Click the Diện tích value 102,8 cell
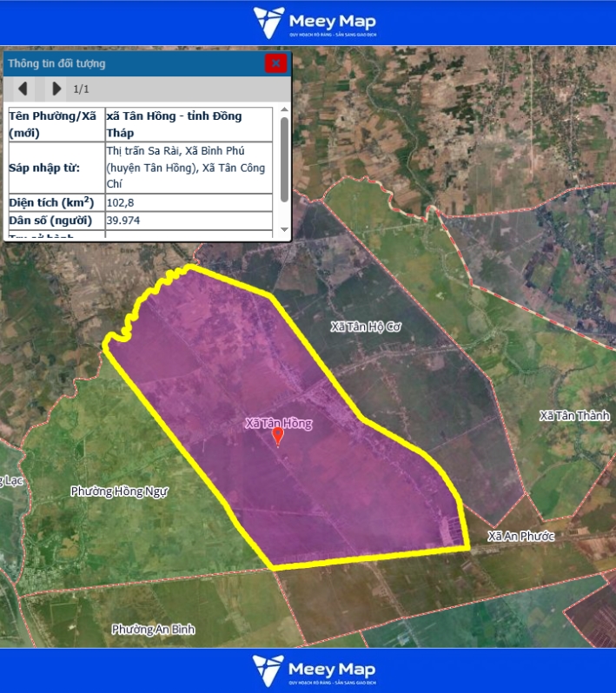 [188, 202]
